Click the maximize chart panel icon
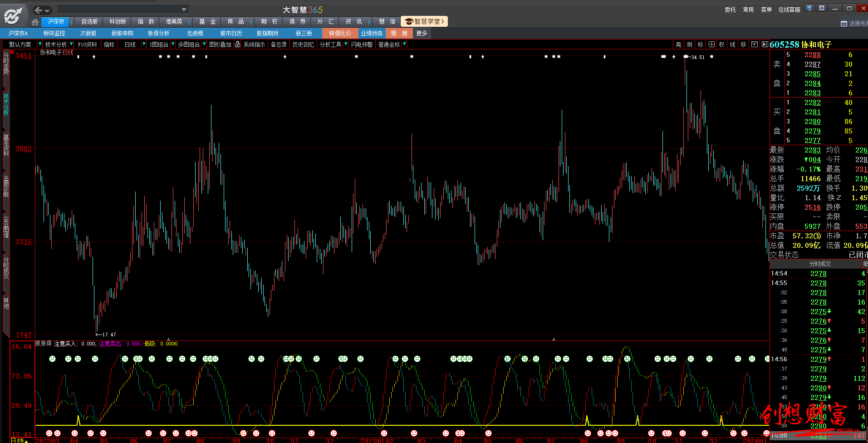 pyautogui.click(x=755, y=44)
